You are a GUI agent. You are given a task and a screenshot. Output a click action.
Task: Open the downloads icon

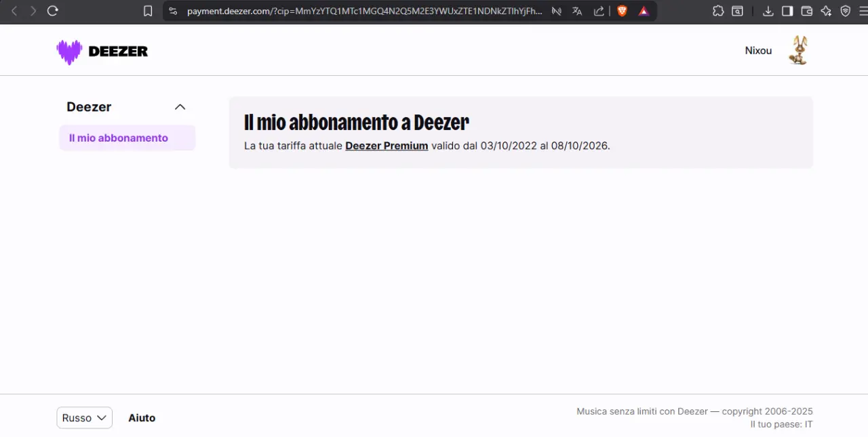(768, 11)
